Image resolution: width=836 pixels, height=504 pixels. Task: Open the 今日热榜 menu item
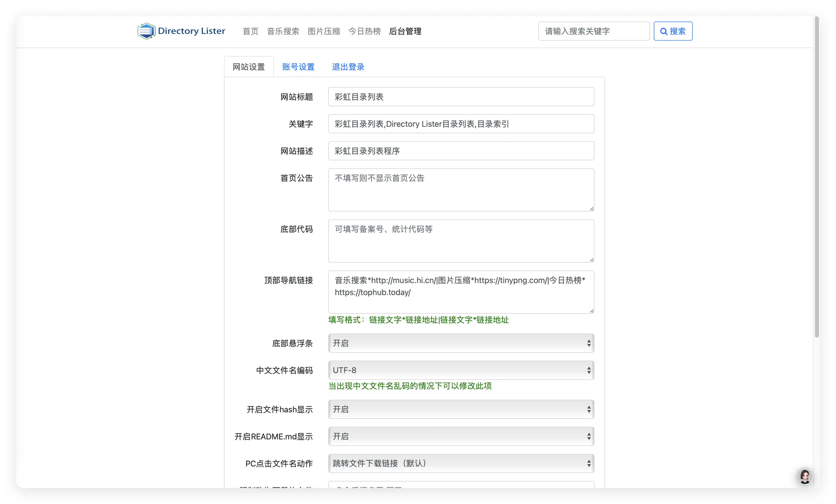(364, 31)
